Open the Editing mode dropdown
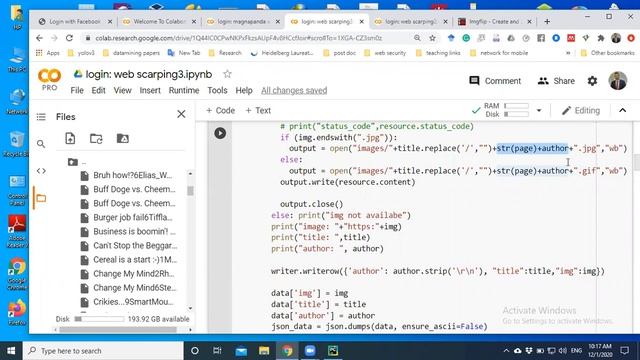 point(581,110)
